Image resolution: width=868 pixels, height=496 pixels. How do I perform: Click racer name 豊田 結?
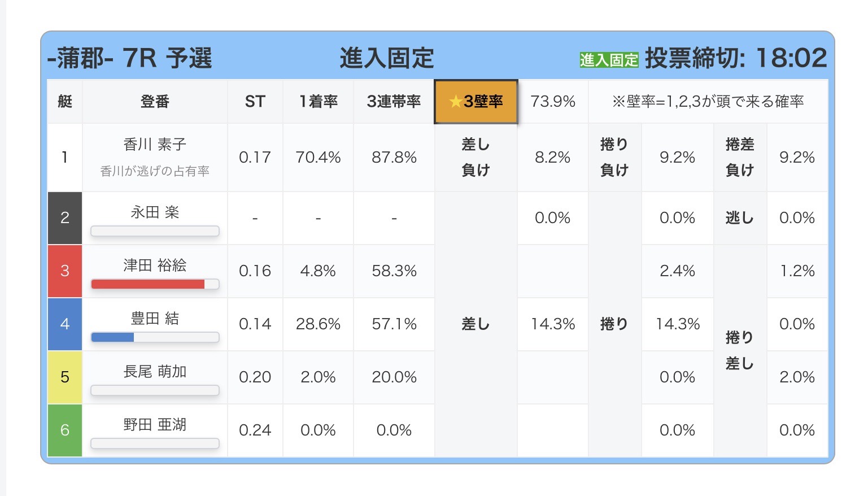click(x=155, y=318)
